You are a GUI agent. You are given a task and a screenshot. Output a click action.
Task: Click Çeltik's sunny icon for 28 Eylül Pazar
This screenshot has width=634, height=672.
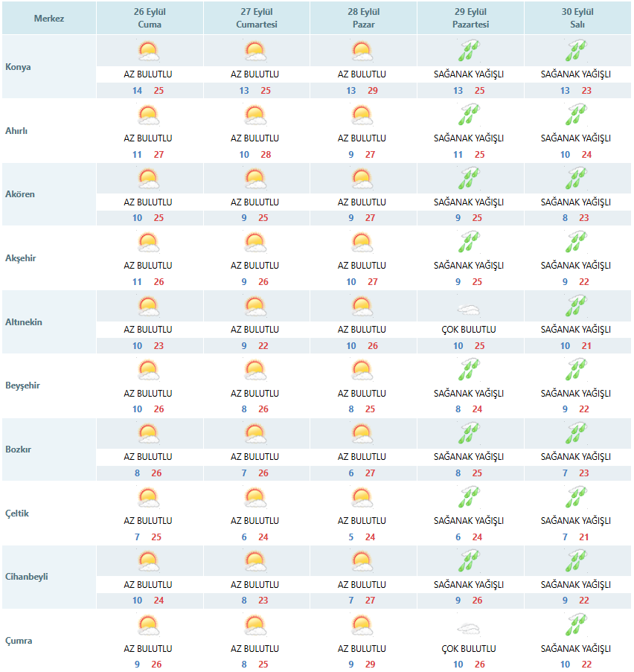362,498
